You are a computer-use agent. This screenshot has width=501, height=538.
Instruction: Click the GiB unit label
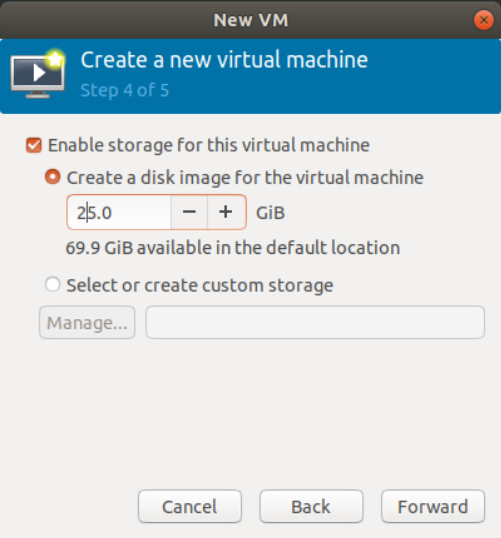click(x=270, y=213)
